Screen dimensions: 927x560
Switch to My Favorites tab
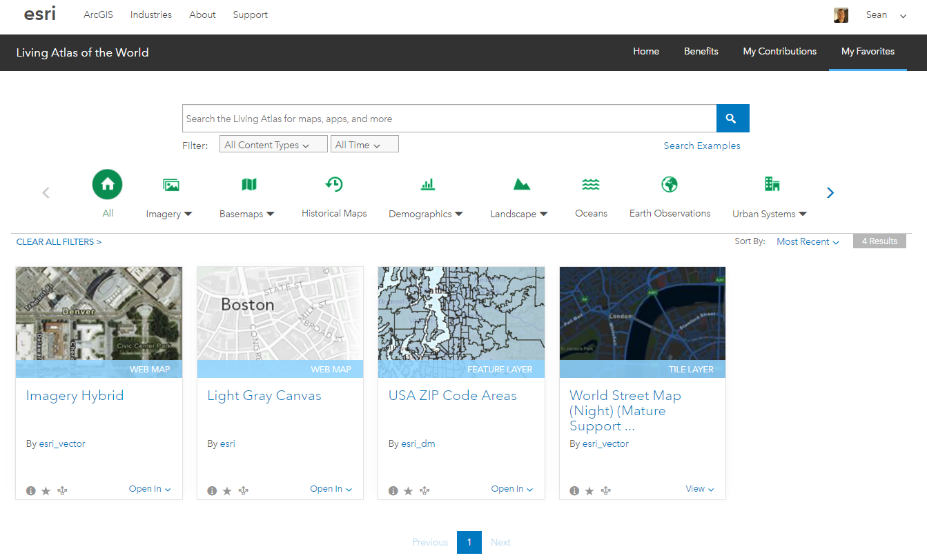868,52
